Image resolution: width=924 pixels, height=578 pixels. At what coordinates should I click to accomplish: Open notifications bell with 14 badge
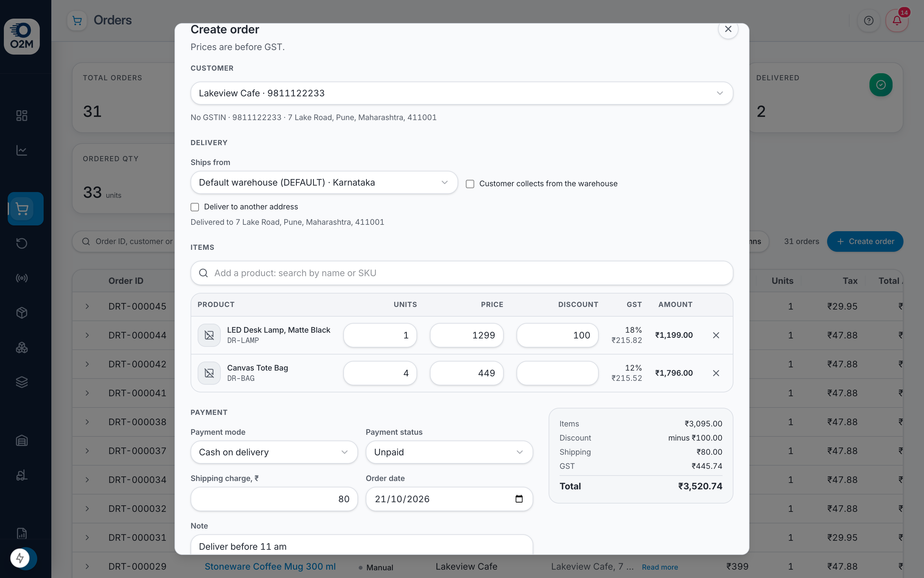pos(897,21)
